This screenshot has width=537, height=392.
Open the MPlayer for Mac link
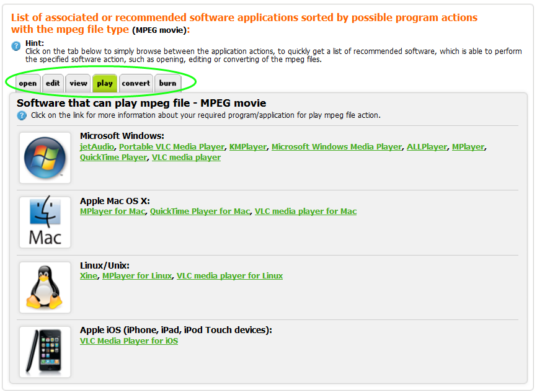(x=113, y=211)
